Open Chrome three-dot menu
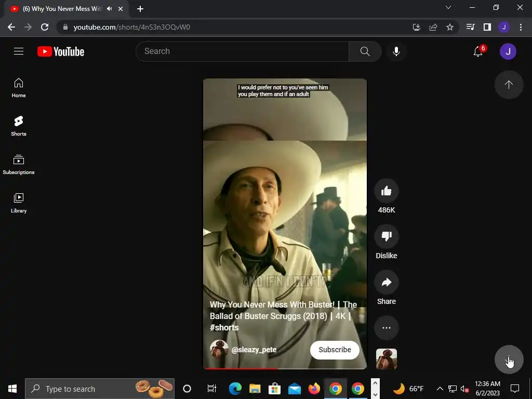Screen dimensions: 532x399 point(521,27)
